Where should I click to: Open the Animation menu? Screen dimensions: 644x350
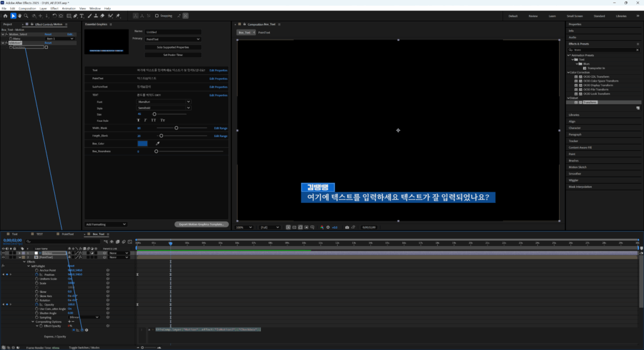click(x=69, y=9)
